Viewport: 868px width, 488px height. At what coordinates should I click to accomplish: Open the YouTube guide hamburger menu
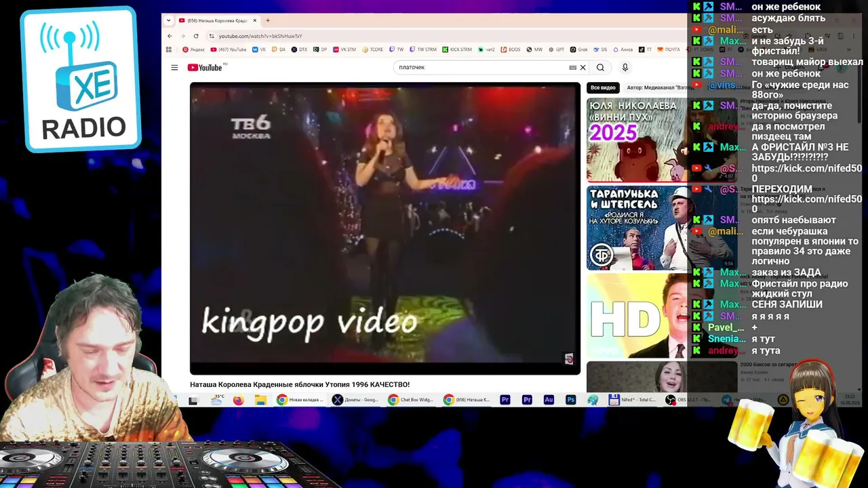click(174, 67)
